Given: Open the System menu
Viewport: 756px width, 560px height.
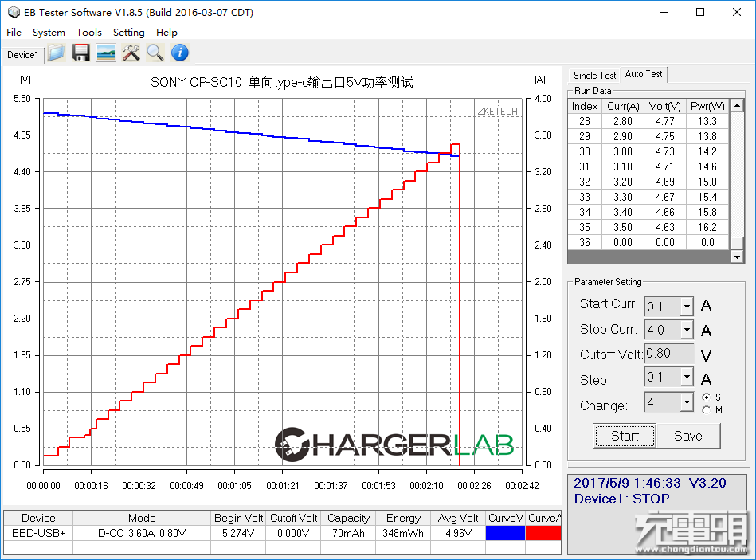Looking at the screenshot, I should tap(49, 33).
